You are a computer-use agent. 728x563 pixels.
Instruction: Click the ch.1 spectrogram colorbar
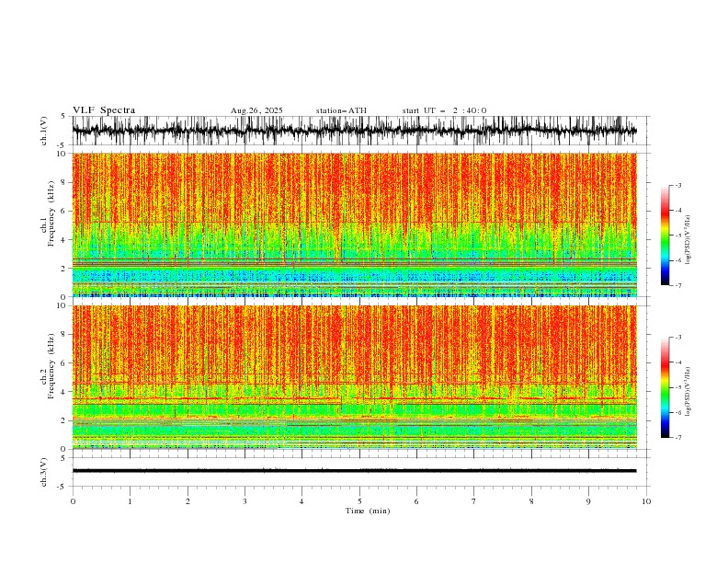coord(665,236)
